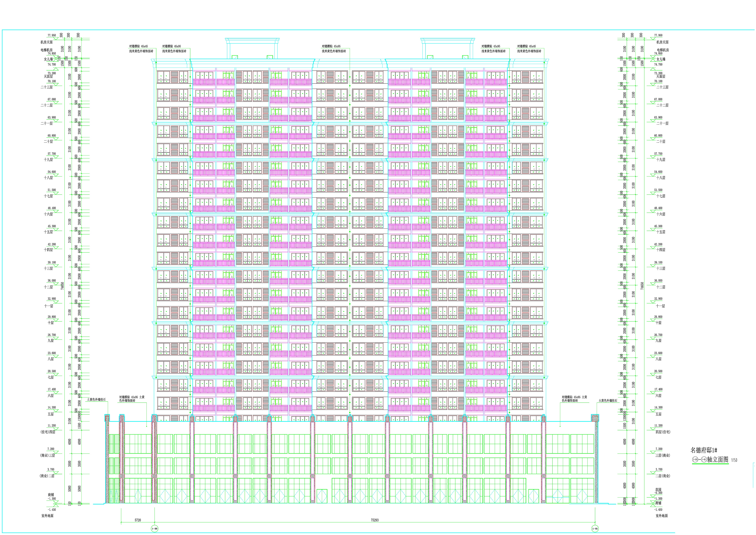Select the drawing title "名德府邸1#"
This screenshot has width=756, height=535.
coord(704,450)
